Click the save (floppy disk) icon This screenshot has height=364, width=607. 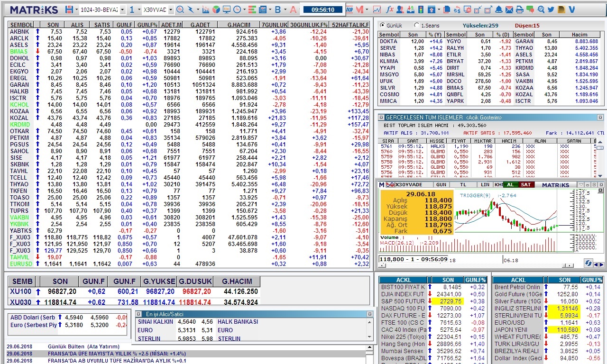coord(70,9)
